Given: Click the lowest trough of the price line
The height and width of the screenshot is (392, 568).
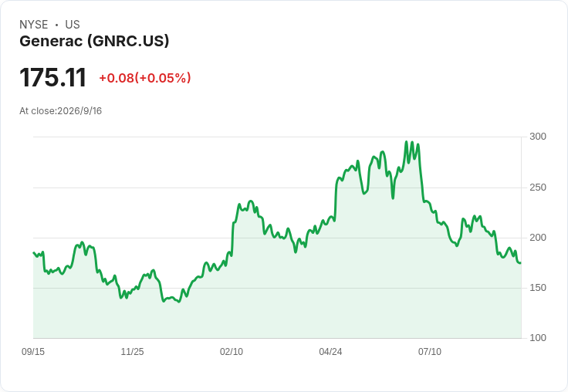Looking at the screenshot, I should tap(179, 302).
